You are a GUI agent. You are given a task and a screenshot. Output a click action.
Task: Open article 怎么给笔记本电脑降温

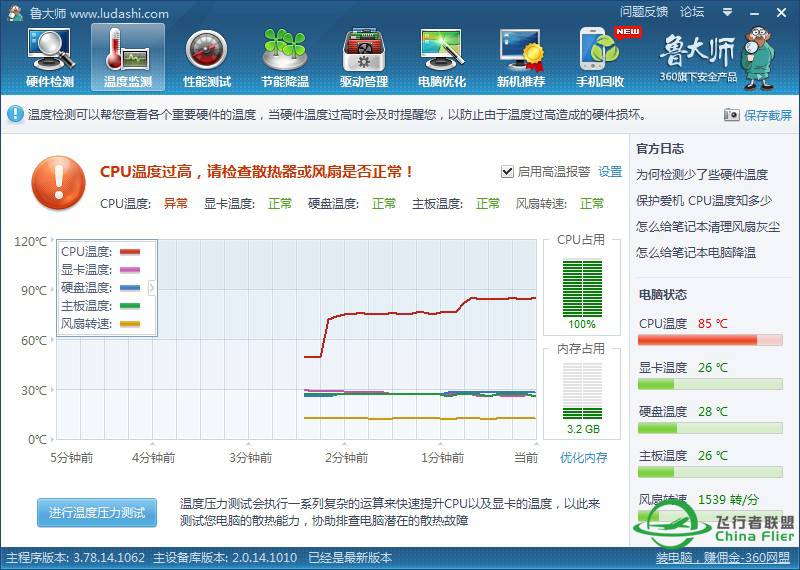[696, 252]
